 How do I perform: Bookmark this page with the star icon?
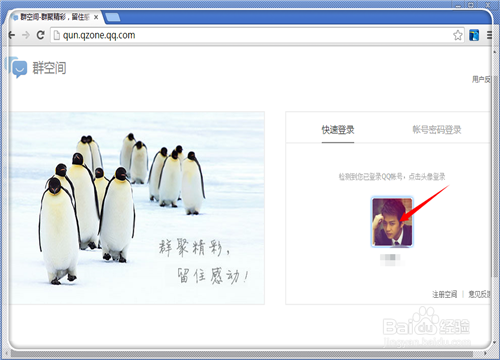coord(458,35)
